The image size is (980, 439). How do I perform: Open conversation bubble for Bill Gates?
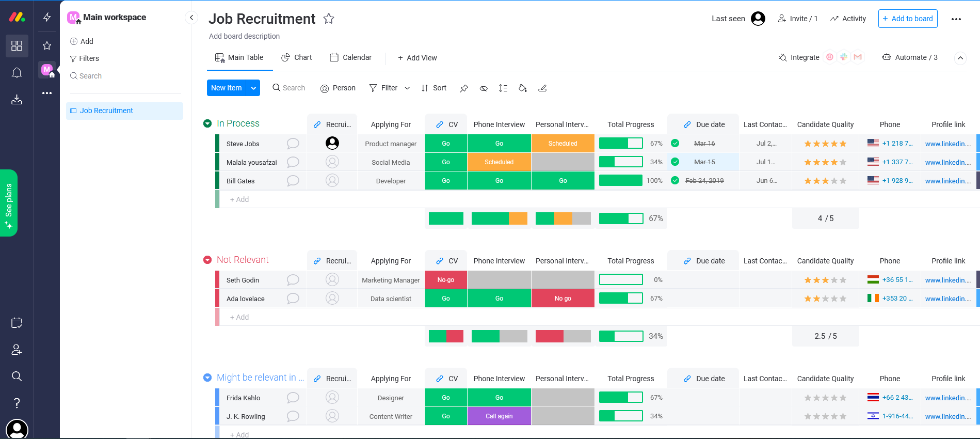293,181
